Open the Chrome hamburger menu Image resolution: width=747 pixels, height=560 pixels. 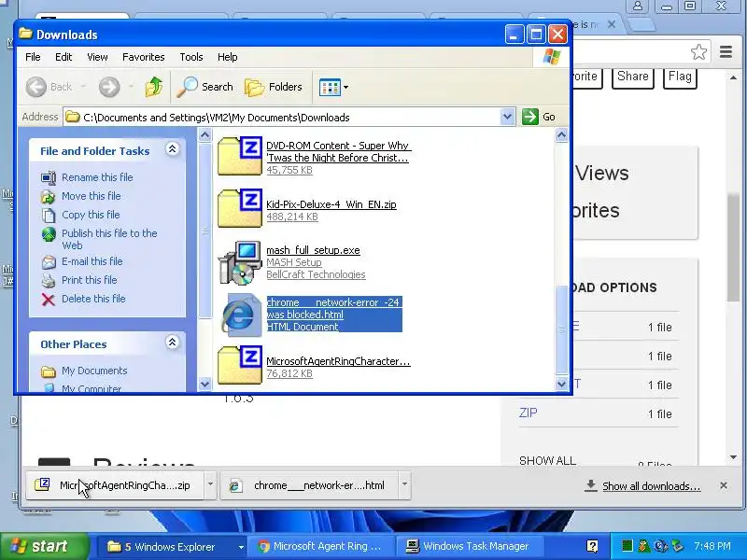[726, 51]
